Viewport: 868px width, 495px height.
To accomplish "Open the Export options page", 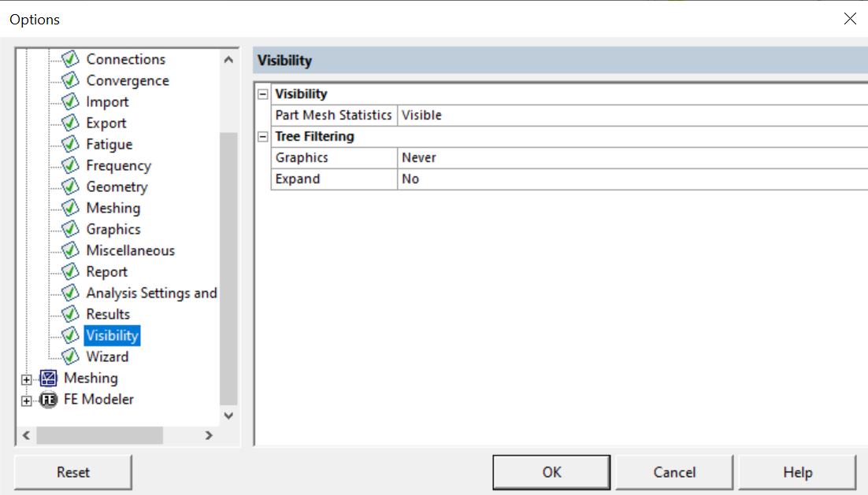I will pyautogui.click(x=106, y=123).
